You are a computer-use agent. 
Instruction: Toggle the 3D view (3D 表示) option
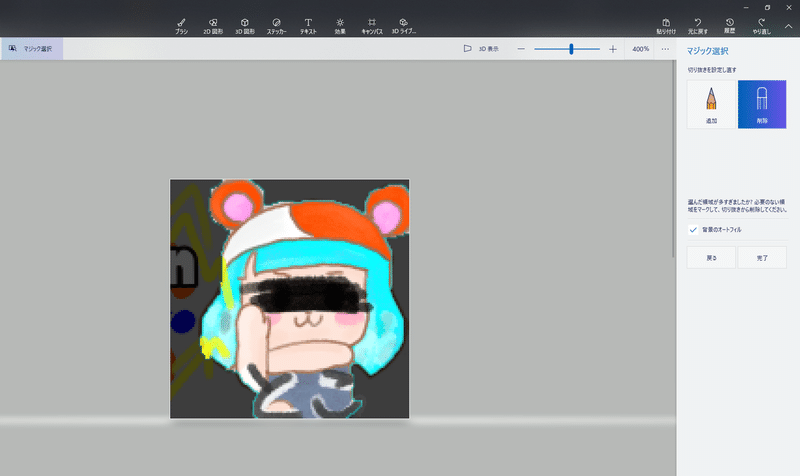coord(481,49)
